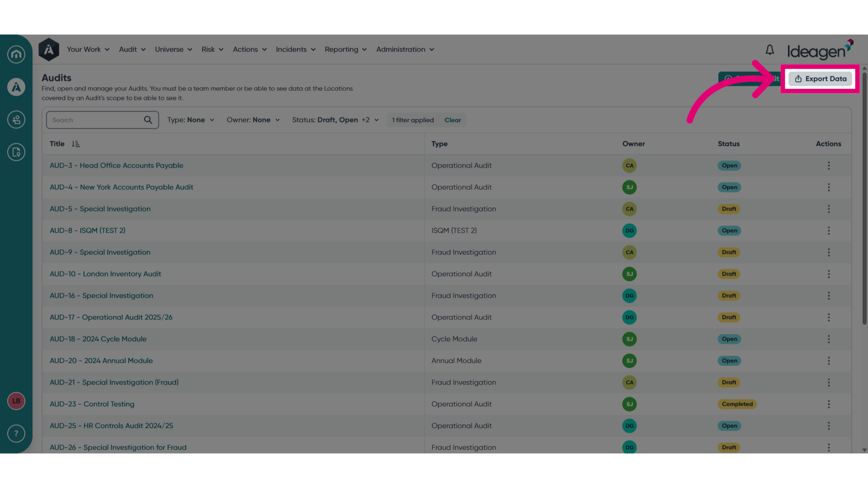This screenshot has height=488, width=868.
Task: Click the ISQM (TEST 2) type cell
Action: point(454,230)
